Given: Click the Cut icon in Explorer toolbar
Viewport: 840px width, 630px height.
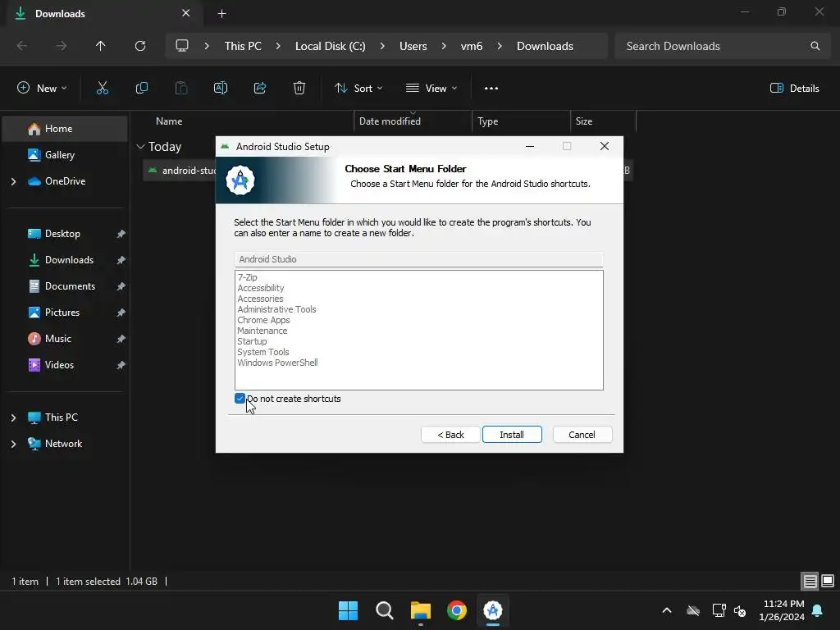Looking at the screenshot, I should [103, 89].
